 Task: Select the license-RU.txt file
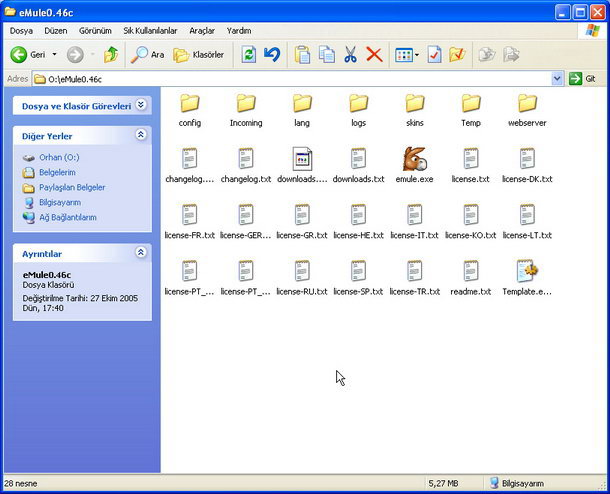(x=302, y=278)
